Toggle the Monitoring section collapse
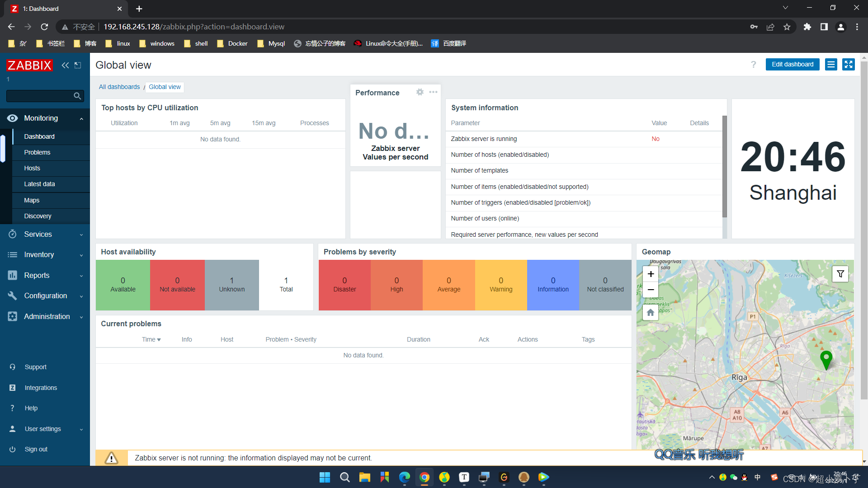 82,118
